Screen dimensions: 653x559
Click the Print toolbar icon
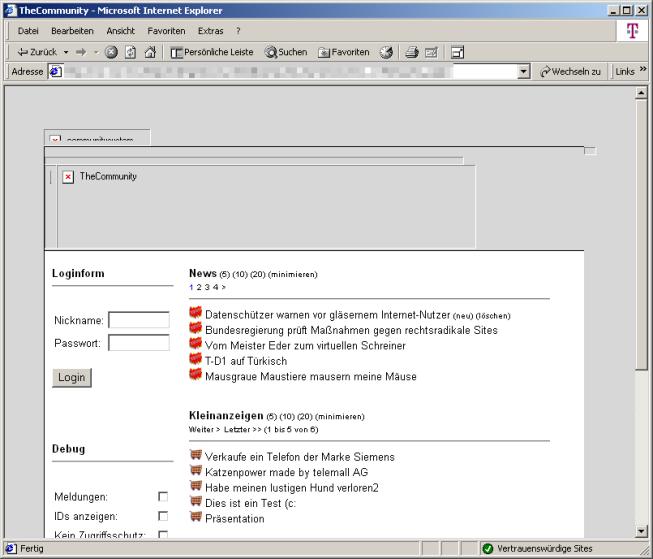(411, 52)
